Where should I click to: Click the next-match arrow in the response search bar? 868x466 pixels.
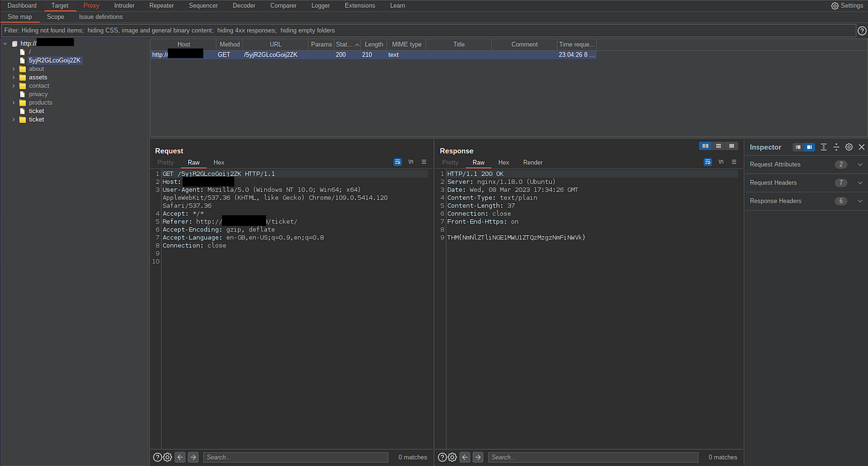click(478, 457)
